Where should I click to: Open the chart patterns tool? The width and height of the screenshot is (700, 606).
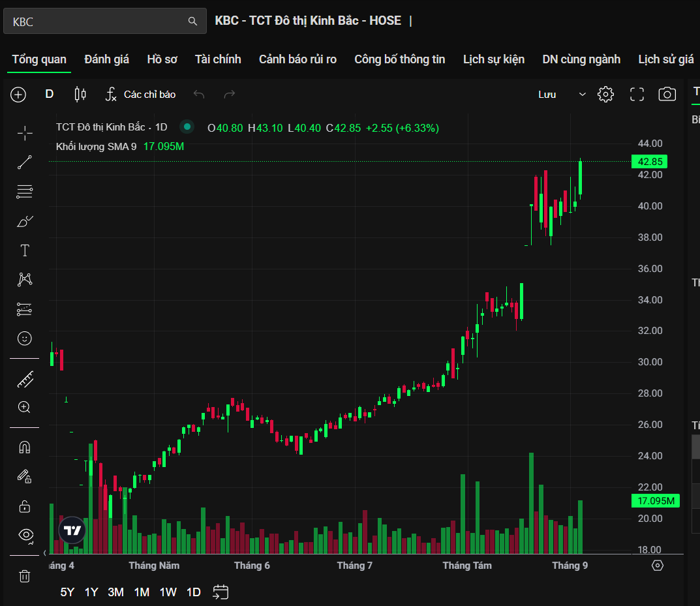coord(25,280)
